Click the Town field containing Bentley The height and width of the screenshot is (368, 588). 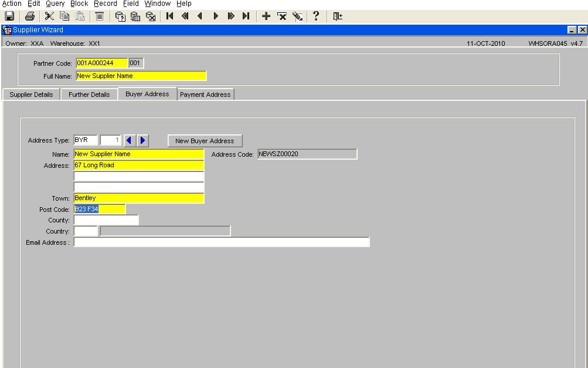pos(139,198)
